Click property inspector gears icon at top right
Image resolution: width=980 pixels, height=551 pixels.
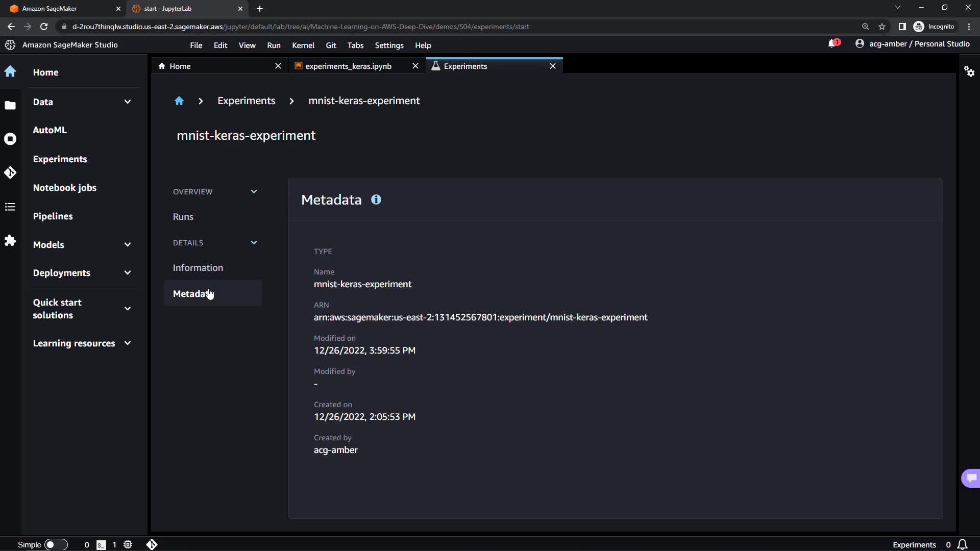click(x=969, y=71)
